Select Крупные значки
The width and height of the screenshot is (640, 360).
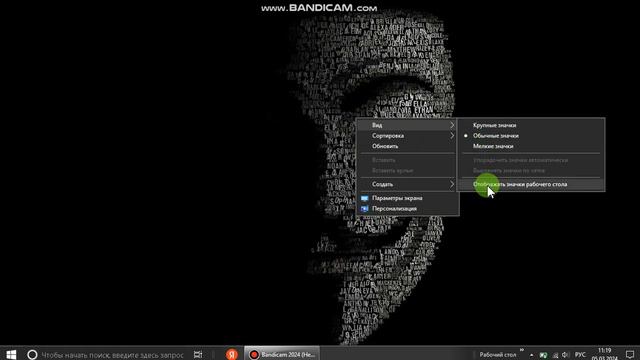(x=531, y=125)
